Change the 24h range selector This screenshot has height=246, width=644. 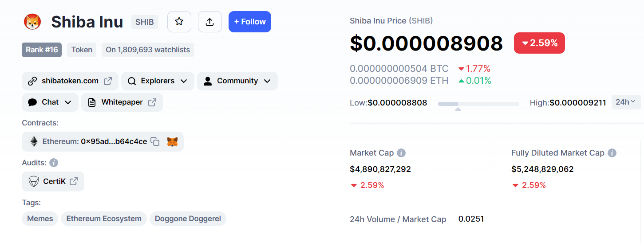click(x=626, y=102)
